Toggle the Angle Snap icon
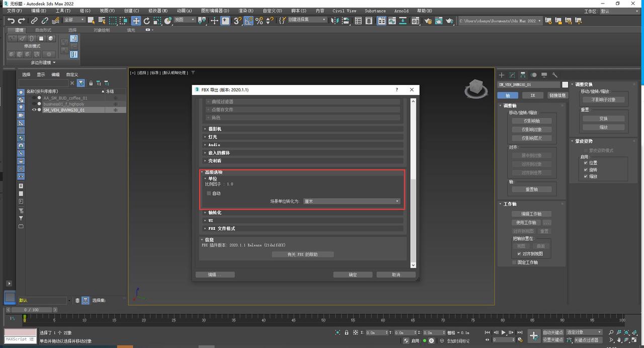Screen dimensions: 644x348 tap(249, 21)
